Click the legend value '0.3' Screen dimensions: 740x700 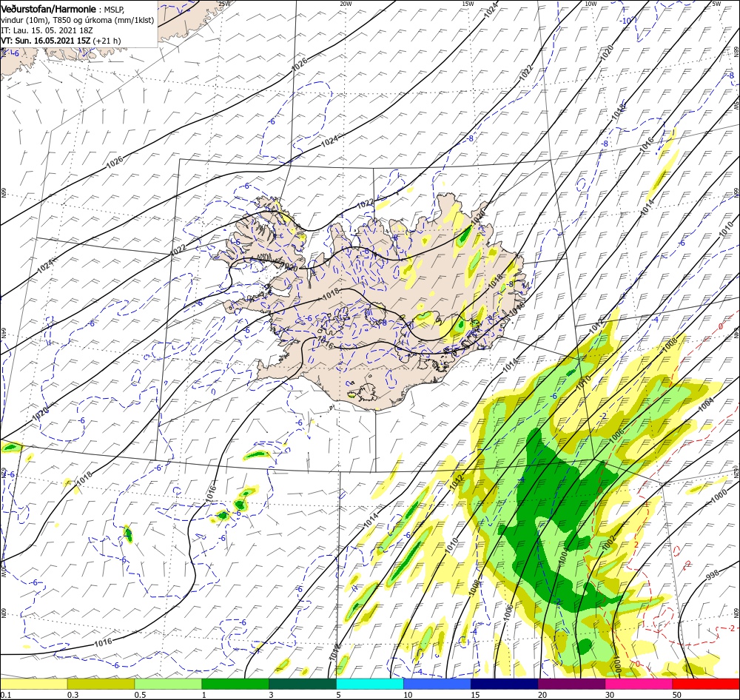[x=73, y=694]
